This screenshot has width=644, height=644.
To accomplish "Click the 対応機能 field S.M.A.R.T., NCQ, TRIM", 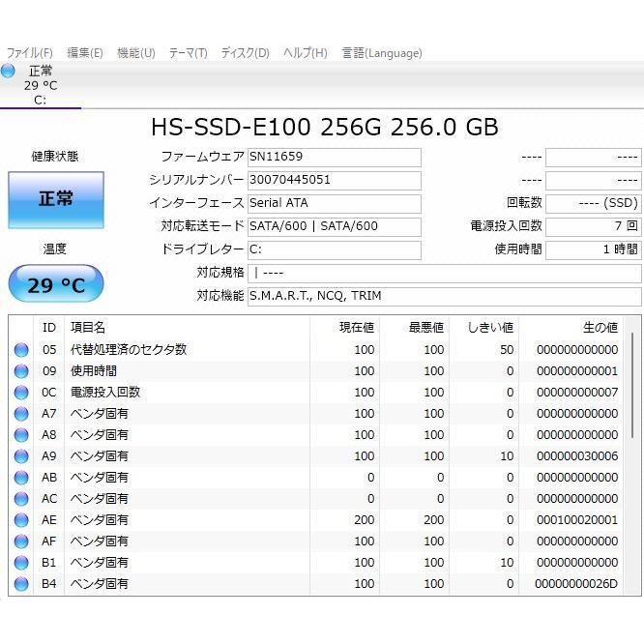I will 445,296.
